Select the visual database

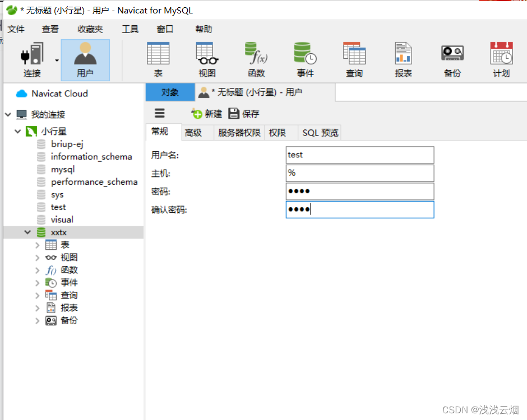pos(62,220)
